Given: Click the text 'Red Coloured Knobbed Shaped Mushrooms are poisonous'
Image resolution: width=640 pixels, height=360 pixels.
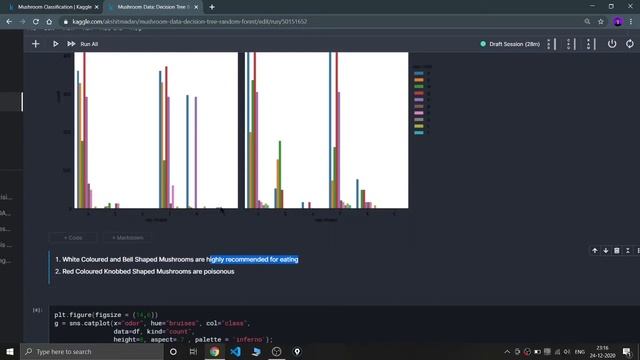Looking at the screenshot, I should pos(148,271).
